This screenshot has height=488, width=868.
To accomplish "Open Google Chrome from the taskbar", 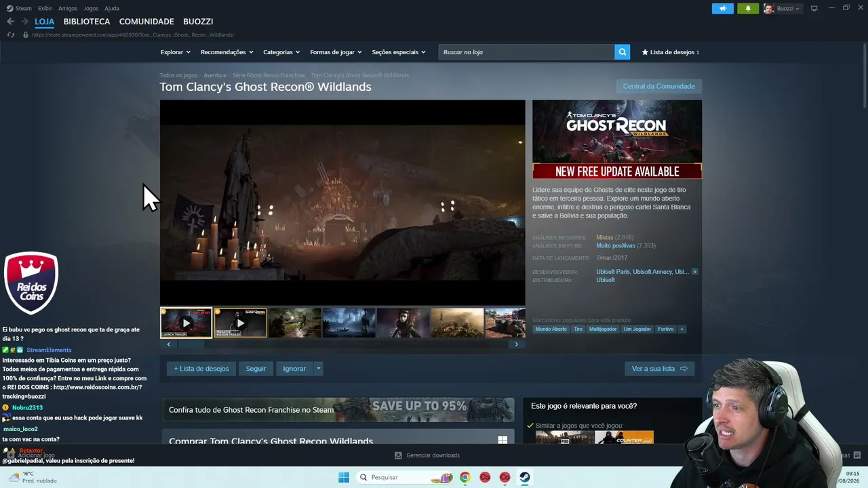I will click(465, 477).
